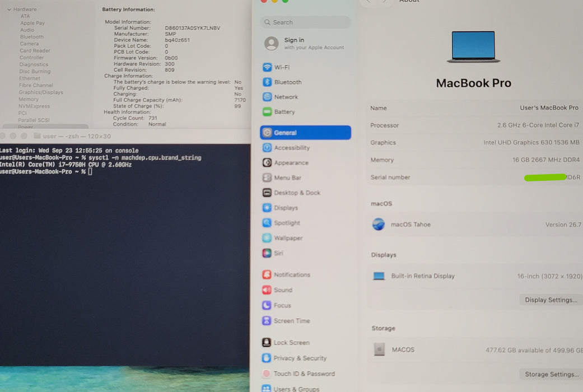Open the Displays icon in sidebar
Screen dimensions: 583x392
click(x=267, y=208)
